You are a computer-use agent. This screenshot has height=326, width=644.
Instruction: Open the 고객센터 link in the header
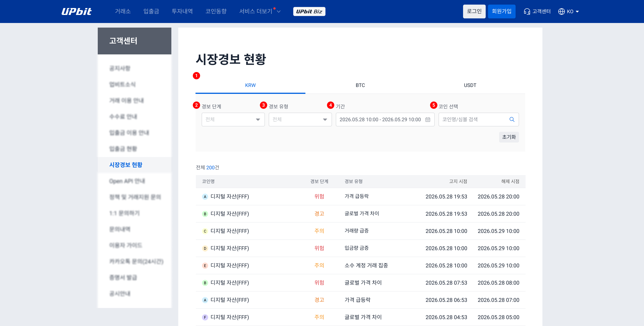(x=541, y=11)
